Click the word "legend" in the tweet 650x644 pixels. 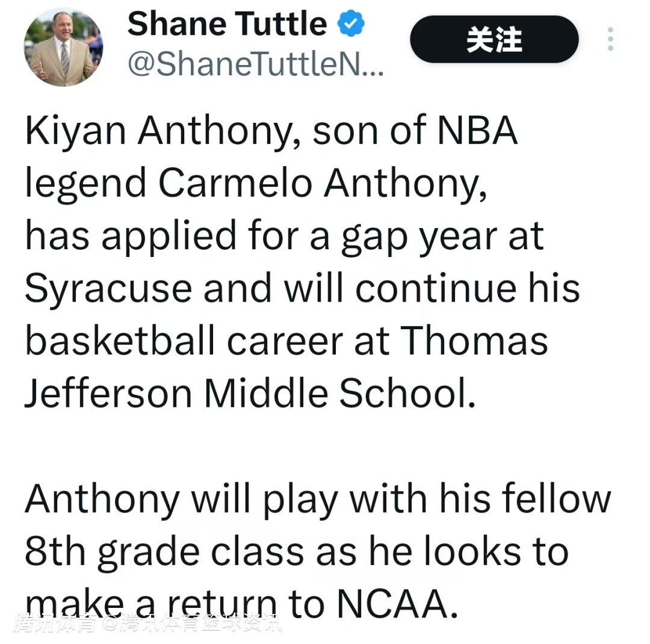(85, 182)
